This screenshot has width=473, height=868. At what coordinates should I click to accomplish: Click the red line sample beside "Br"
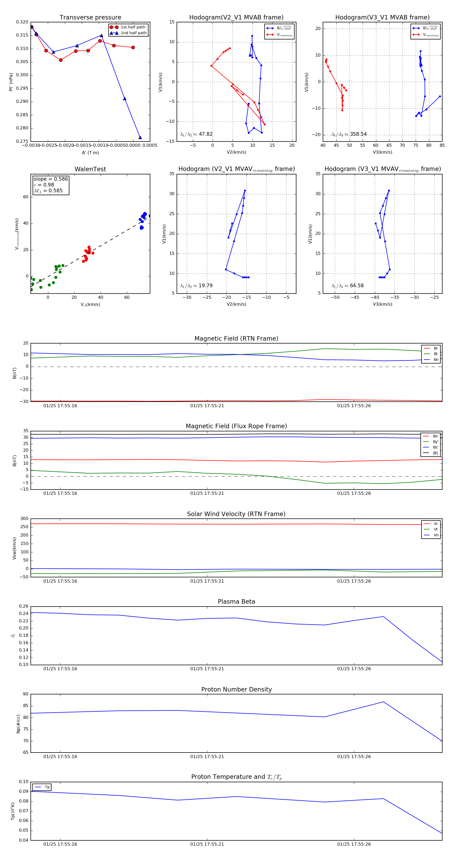(426, 349)
